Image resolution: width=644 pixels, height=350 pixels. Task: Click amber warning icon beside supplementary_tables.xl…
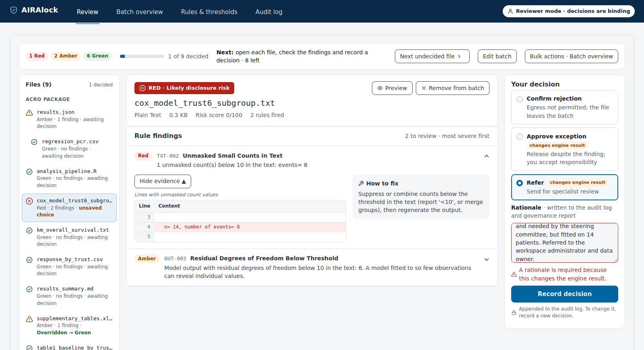(x=29, y=319)
